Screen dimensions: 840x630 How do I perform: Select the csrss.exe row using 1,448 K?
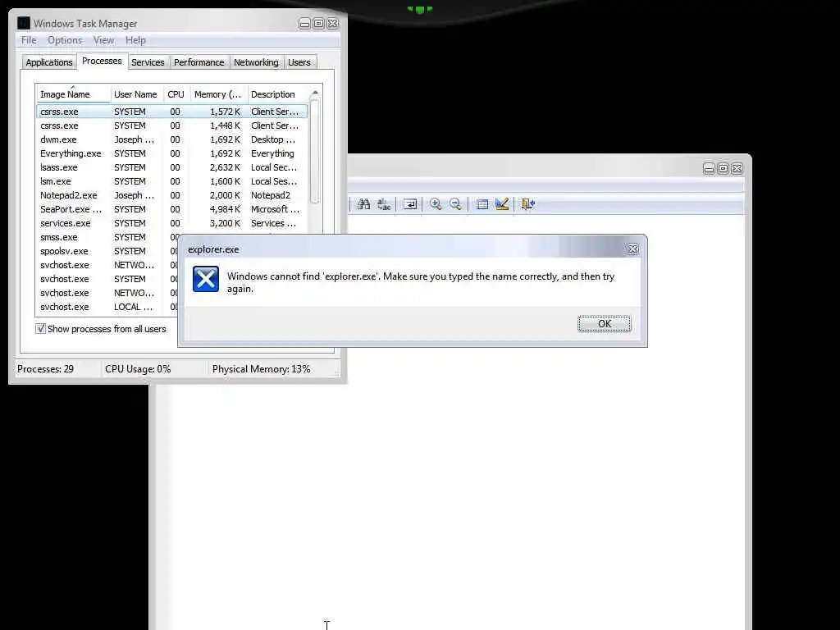point(172,126)
